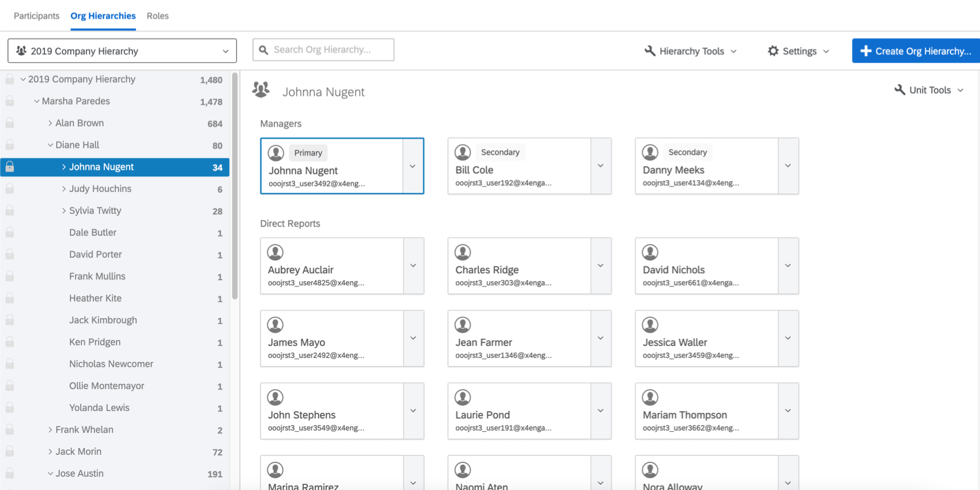Image resolution: width=980 pixels, height=490 pixels.
Task: Toggle the lock beside Sylvia Twitty
Action: pyautogui.click(x=10, y=211)
